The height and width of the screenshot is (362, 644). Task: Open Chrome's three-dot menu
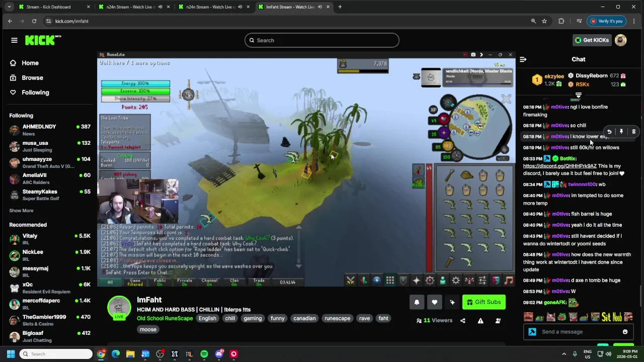(633, 21)
